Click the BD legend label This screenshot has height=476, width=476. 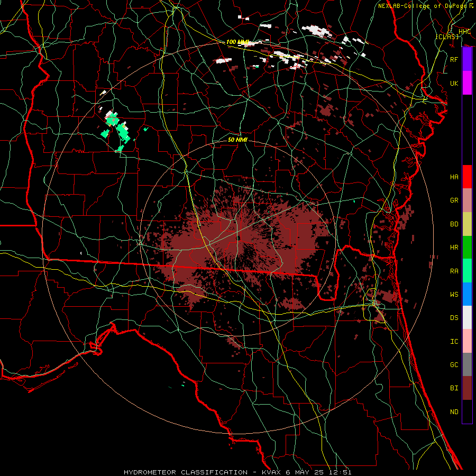454,224
